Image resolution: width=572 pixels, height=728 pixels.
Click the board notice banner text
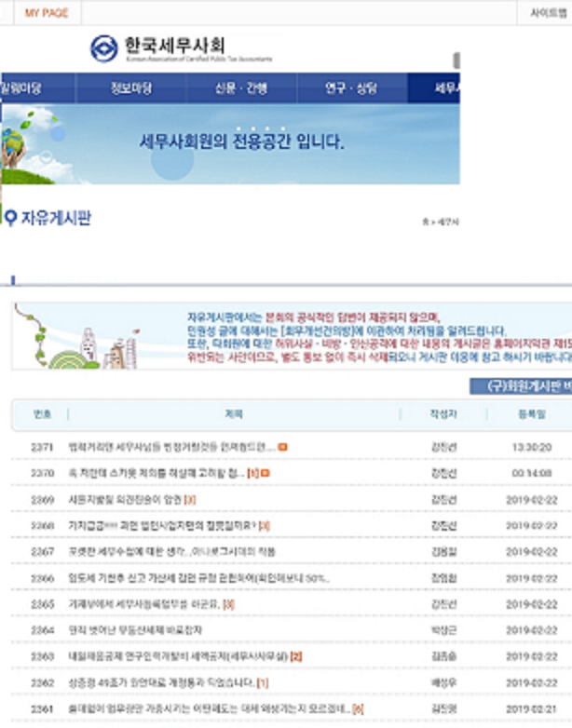coord(379,338)
